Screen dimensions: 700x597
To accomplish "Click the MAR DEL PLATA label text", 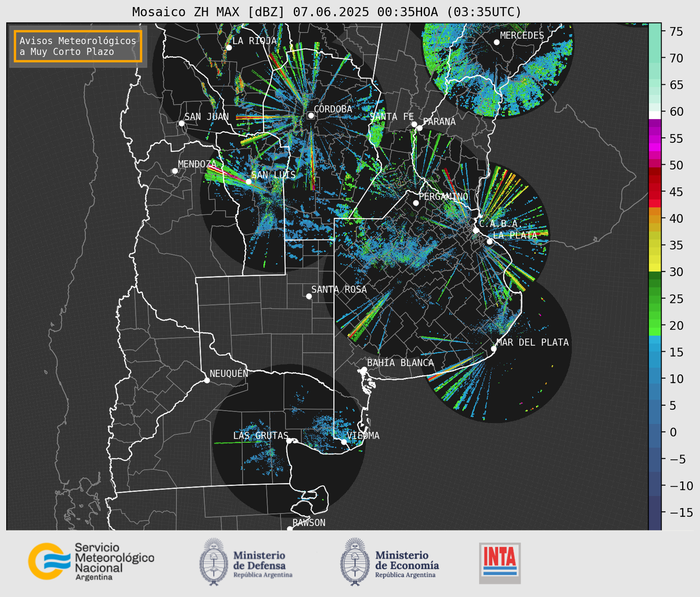I will [532, 342].
